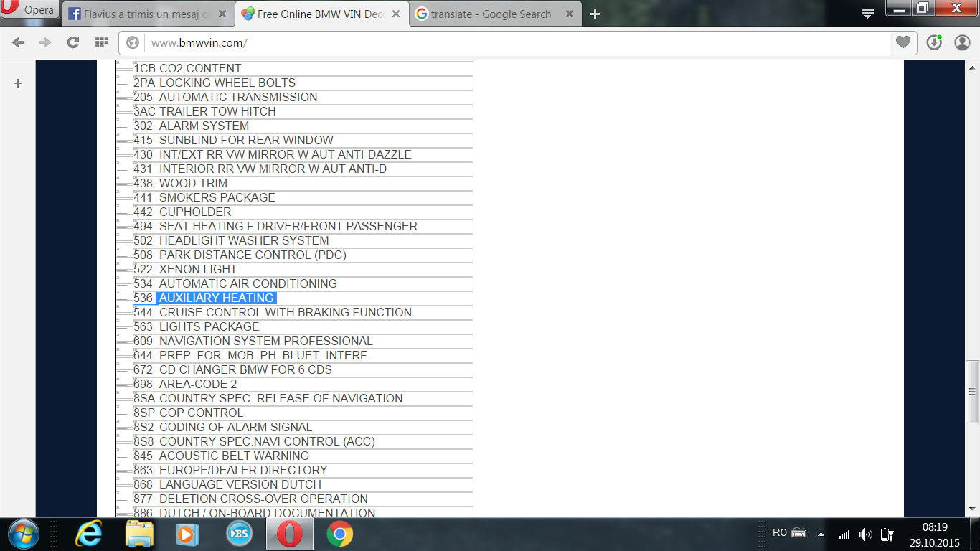Click the heart bookmark icon
This screenshot has width=980, height=551.
[903, 43]
